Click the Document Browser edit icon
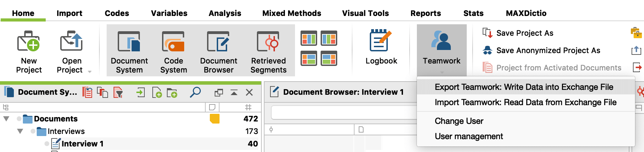Screen dimensions: 644x152 click(x=274, y=92)
